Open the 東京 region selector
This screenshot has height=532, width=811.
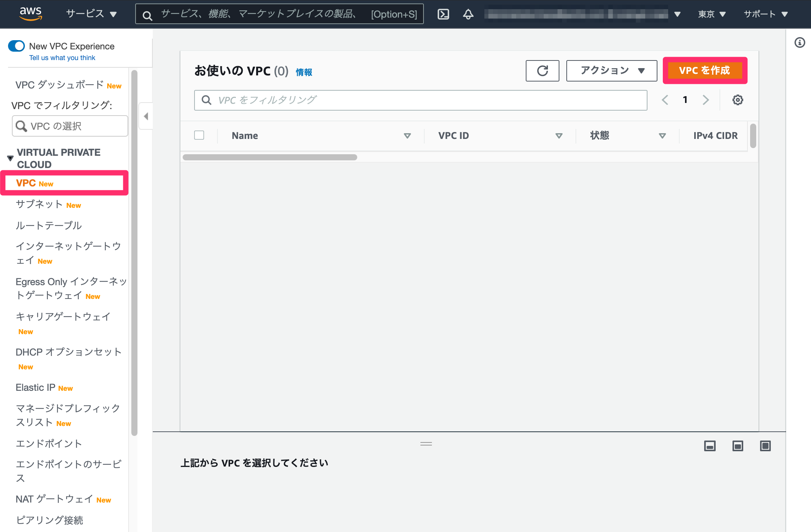pos(711,14)
